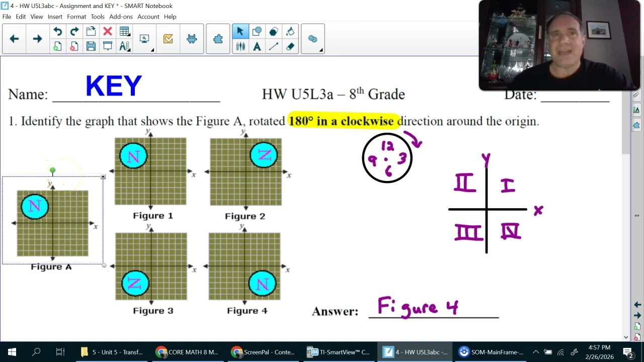Image resolution: width=644 pixels, height=362 pixels.
Task: Redo the last action
Action: point(74,32)
